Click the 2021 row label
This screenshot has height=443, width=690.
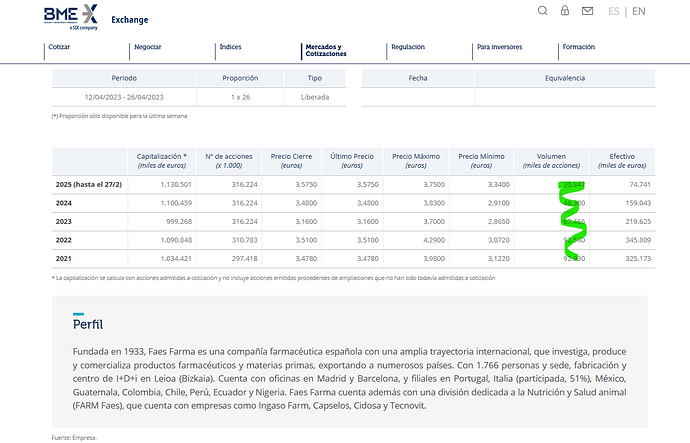[x=63, y=259]
